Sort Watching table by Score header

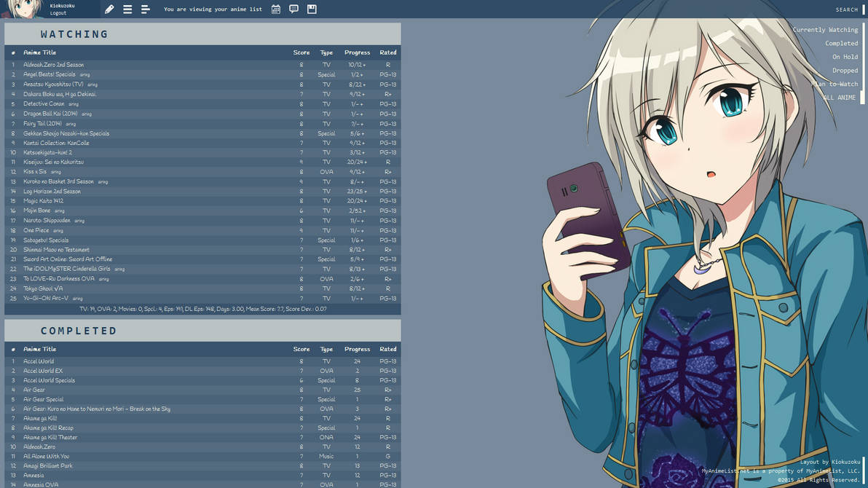(301, 52)
